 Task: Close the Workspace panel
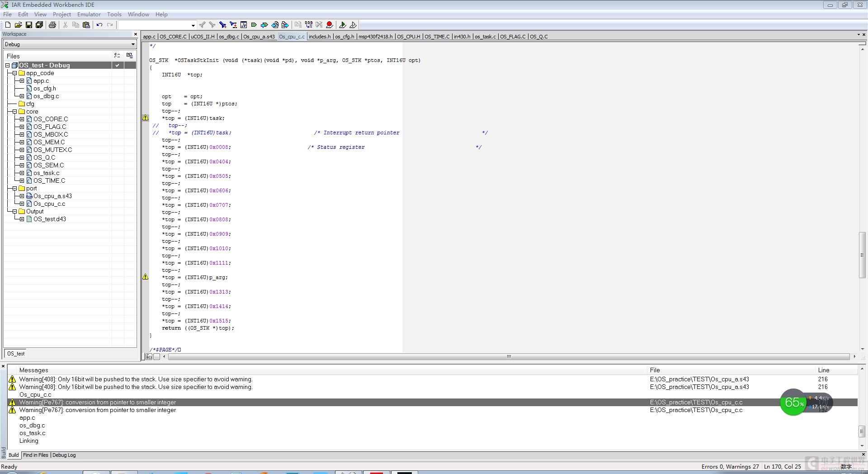135,34
